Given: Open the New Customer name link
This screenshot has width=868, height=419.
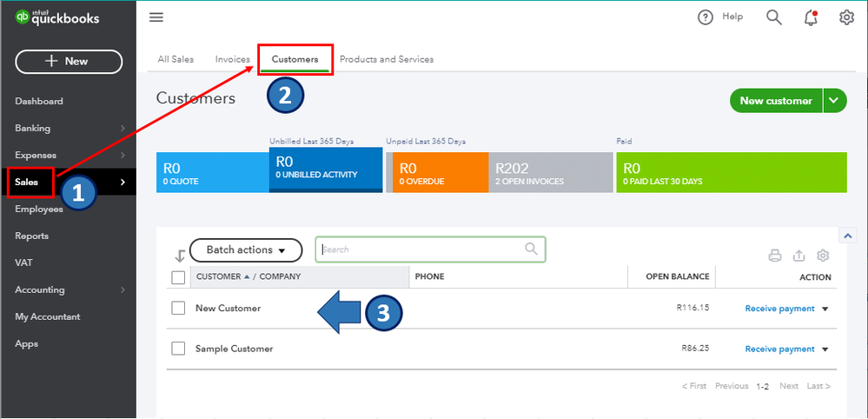Looking at the screenshot, I should (228, 308).
